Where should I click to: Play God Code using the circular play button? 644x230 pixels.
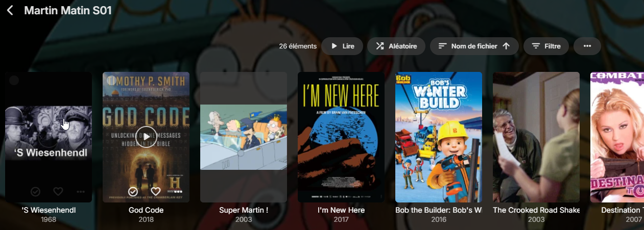146,137
